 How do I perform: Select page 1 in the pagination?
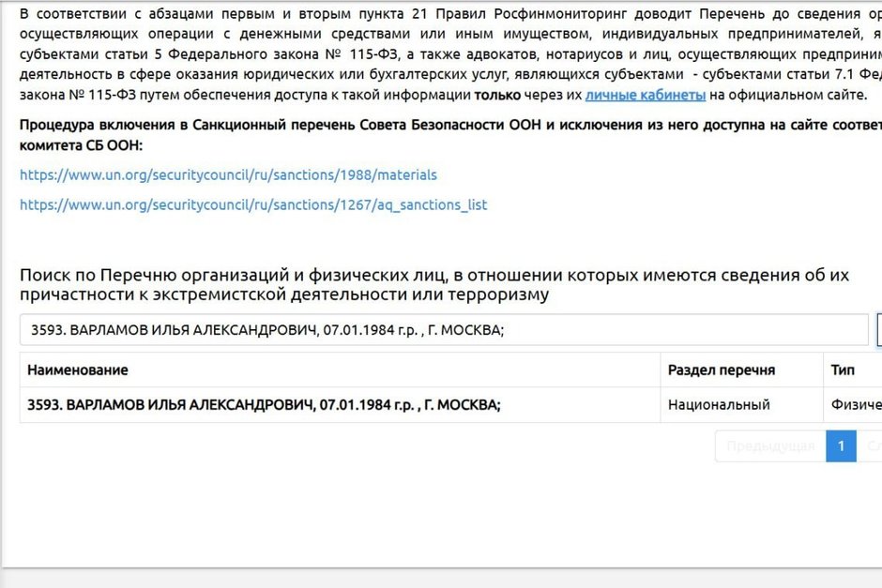pyautogui.click(x=841, y=446)
